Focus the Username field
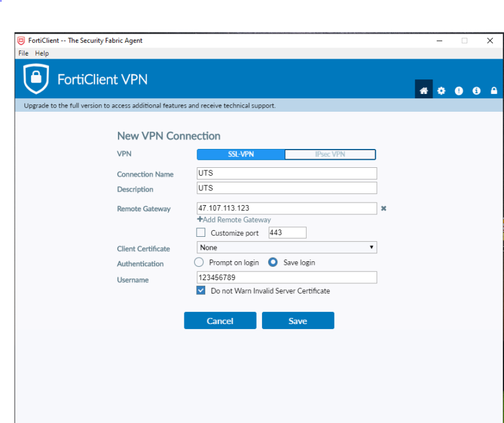Viewport: 504px width, 423px height. (287, 277)
